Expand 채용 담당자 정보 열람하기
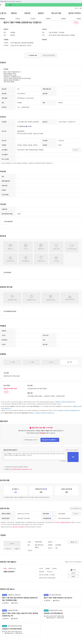 [x=50, y=440]
